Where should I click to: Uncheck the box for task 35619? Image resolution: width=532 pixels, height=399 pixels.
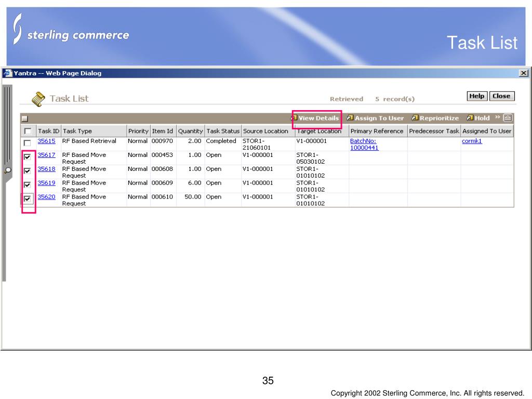(28, 184)
